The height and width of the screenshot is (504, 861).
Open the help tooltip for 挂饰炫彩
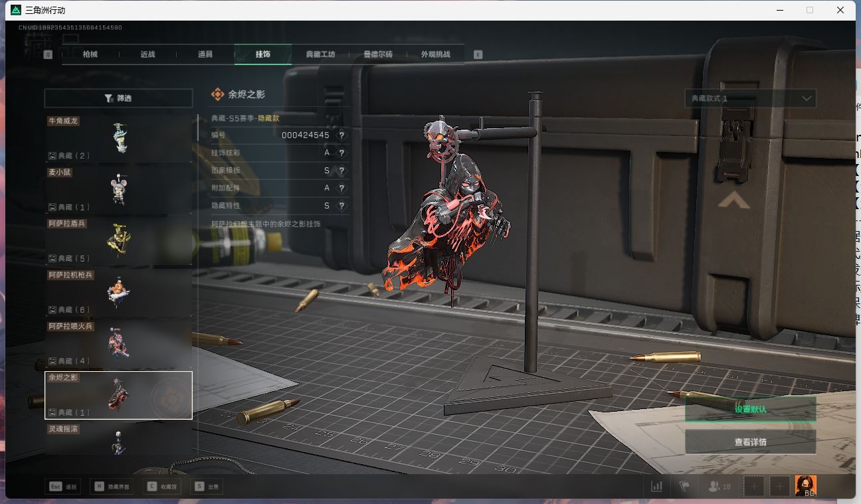click(x=341, y=153)
